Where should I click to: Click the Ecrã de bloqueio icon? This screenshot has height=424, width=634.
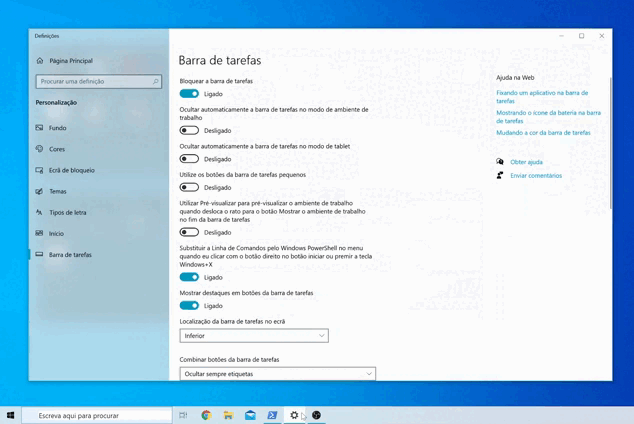pyautogui.click(x=39, y=170)
